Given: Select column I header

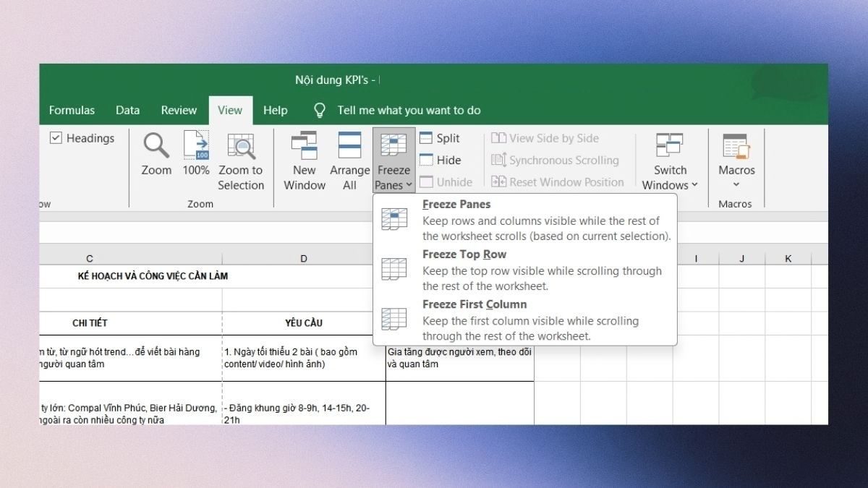Looking at the screenshot, I should [696, 258].
